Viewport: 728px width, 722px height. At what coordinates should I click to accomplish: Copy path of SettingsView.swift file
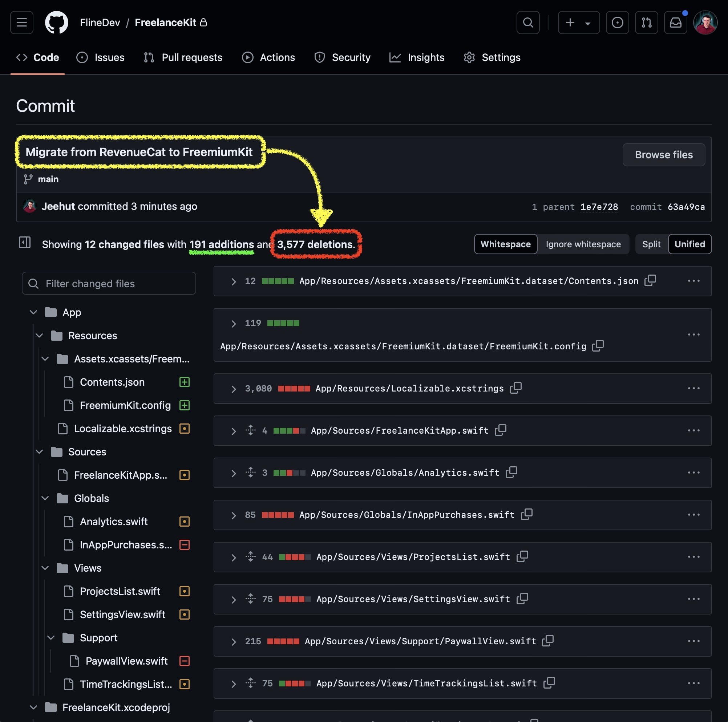pos(522,599)
